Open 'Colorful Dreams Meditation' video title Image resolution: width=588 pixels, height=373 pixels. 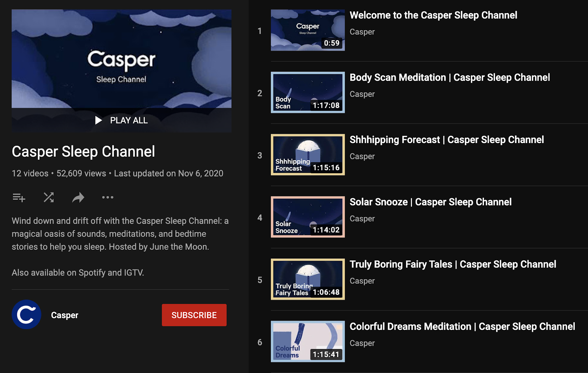[462, 326]
